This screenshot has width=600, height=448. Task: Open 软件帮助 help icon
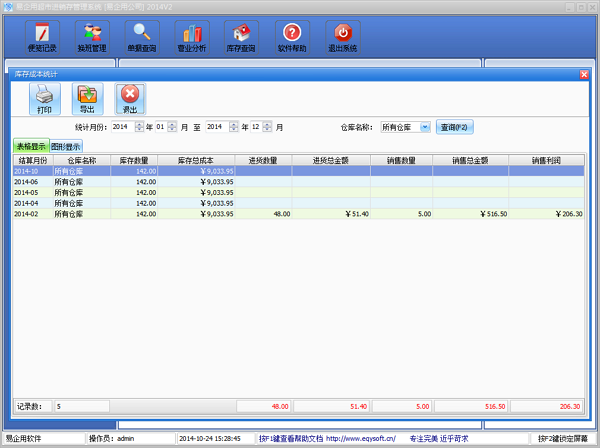pos(292,37)
